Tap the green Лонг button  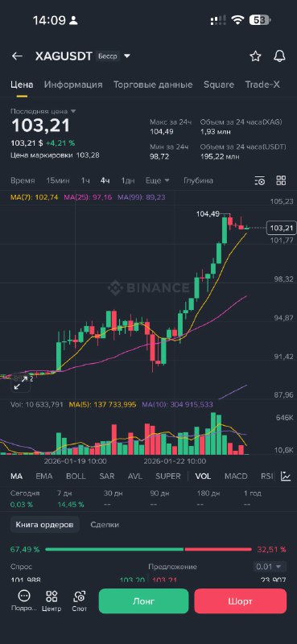[144, 601]
